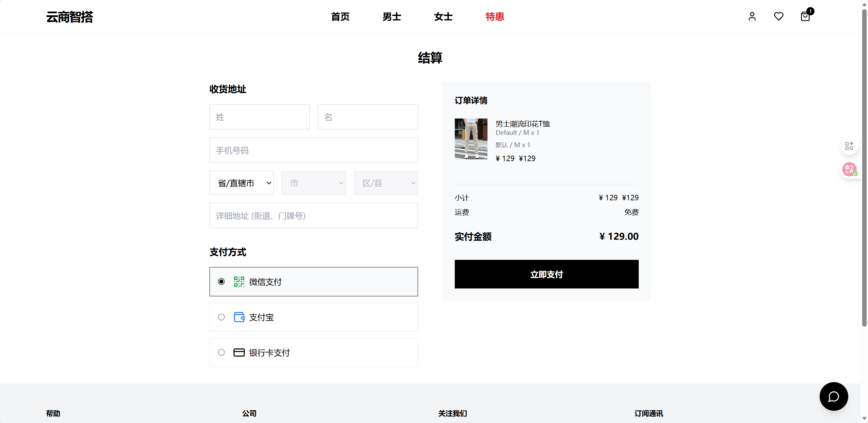Click the bank card payment icon
The height and width of the screenshot is (423, 868).
click(239, 352)
